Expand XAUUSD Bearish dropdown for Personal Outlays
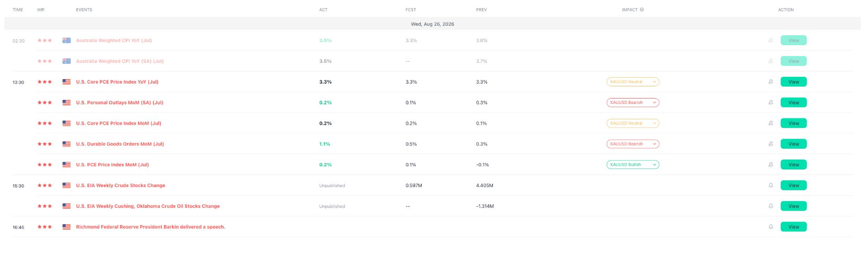Viewport: 868px width, 254px height. coord(633,103)
